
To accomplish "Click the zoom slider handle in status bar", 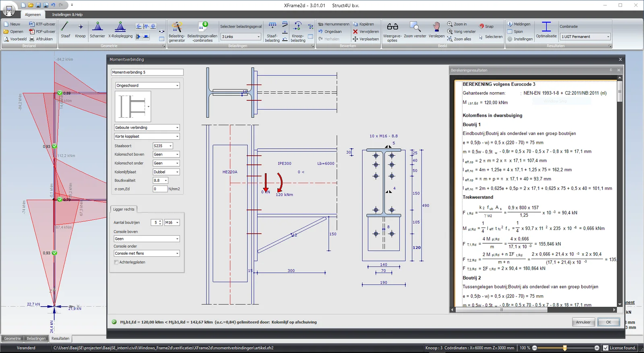I will pyautogui.click(x=565, y=348).
